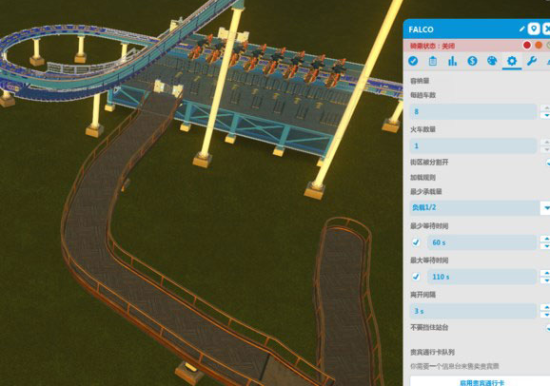Image resolution: width=550 pixels, height=386 pixels.
Task: Open the clipboard tab
Action: coord(432,61)
